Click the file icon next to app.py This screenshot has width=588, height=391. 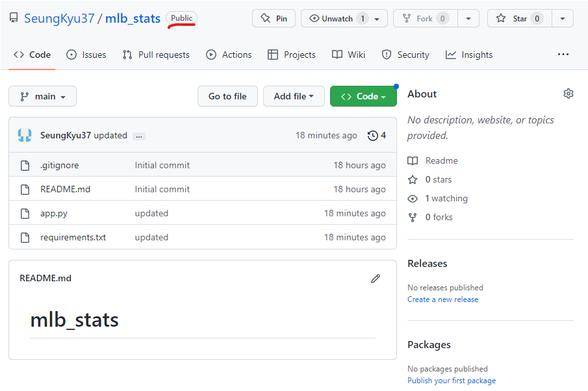pos(25,213)
